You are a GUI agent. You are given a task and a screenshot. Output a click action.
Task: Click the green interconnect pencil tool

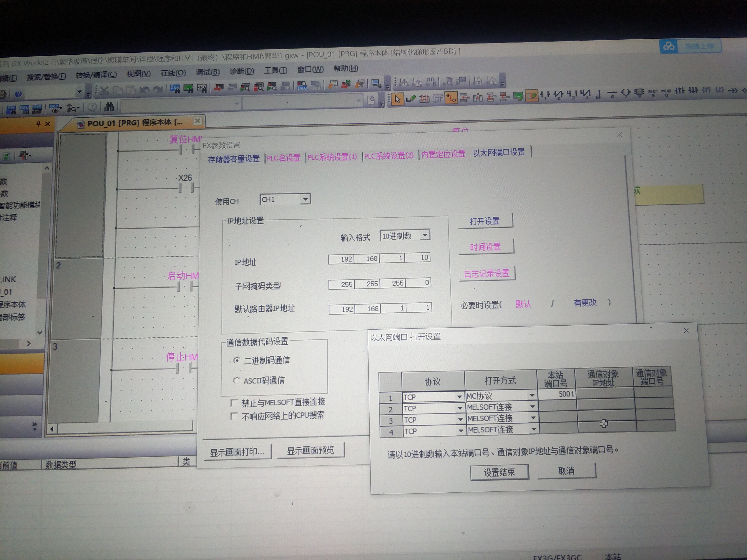411,99
